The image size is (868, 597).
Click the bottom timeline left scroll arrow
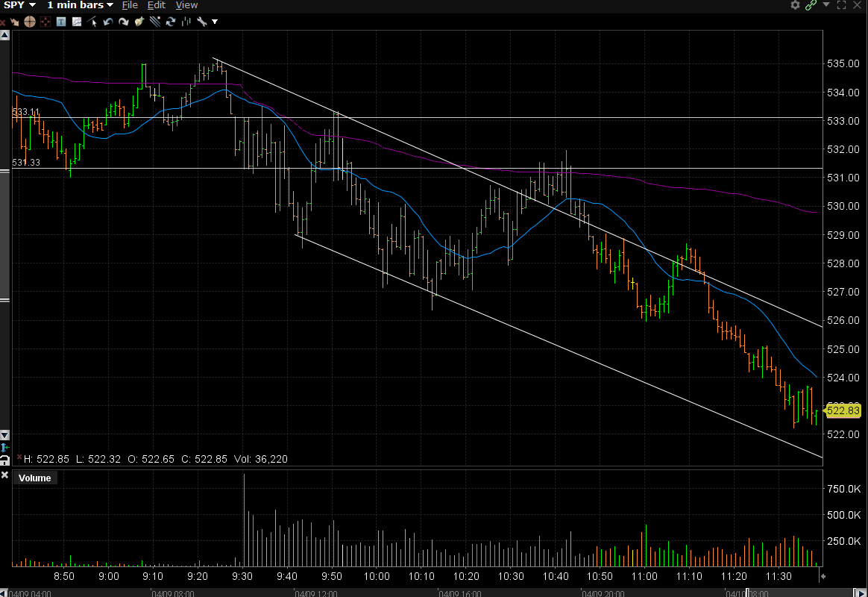(3, 593)
